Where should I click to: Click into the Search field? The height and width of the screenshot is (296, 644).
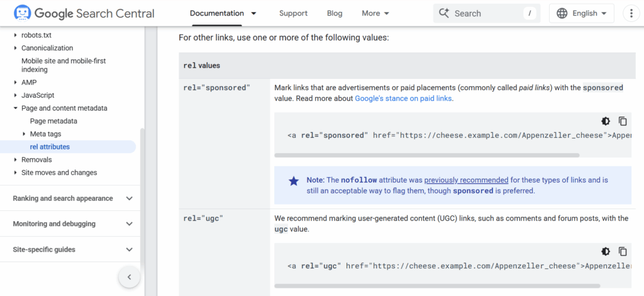coord(487,13)
